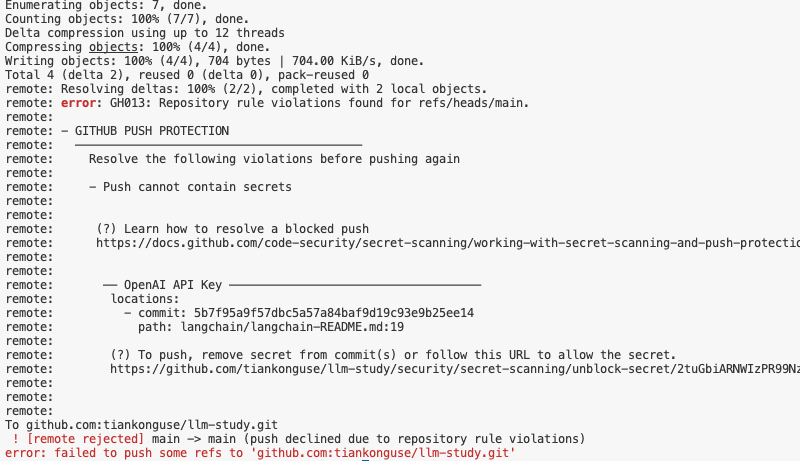This screenshot has width=800, height=461.
Task: Click the 'To github.com:tiankonguse/llm-study.git' line
Action: click(x=141, y=425)
